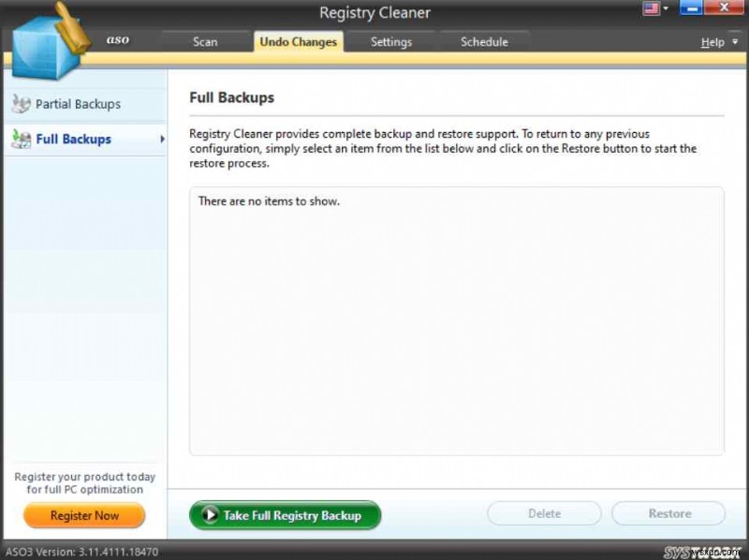
Task: Click the Register Now button
Action: coord(84,516)
